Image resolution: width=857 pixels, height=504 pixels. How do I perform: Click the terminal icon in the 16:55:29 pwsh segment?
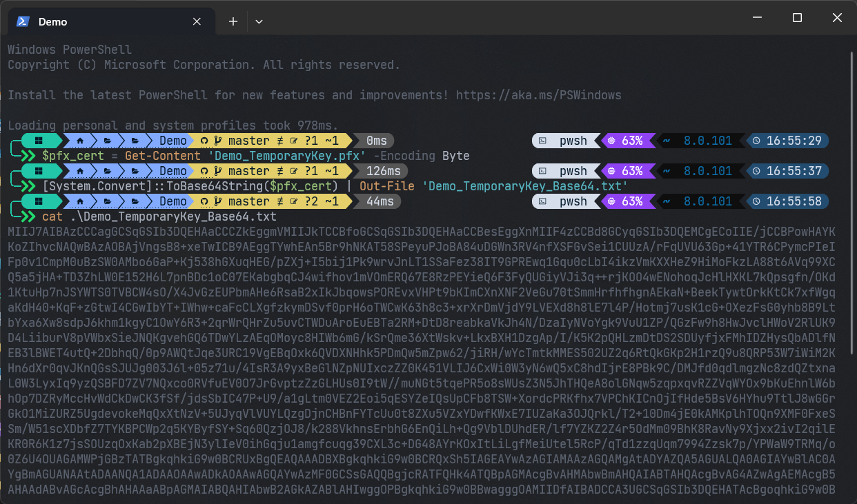(x=544, y=141)
